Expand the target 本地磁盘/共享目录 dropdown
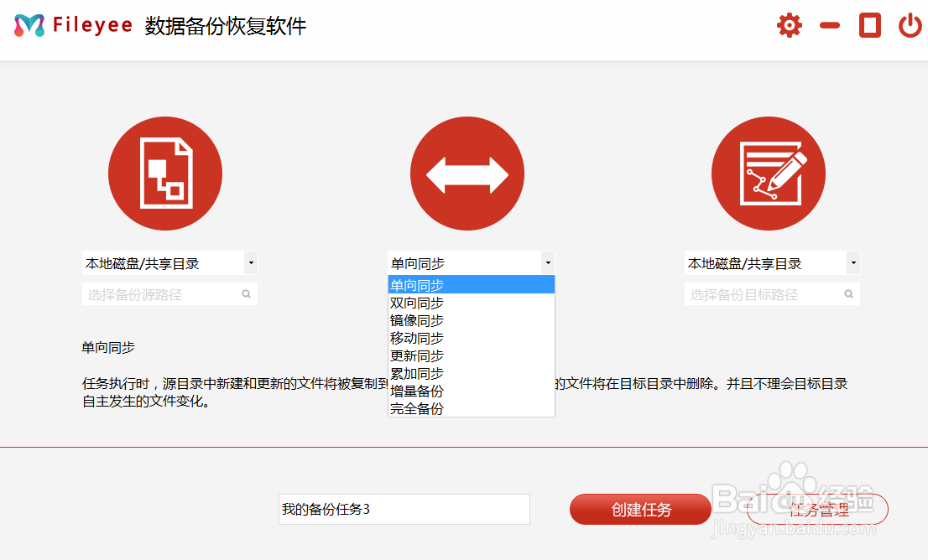The image size is (928, 560). 853,262
